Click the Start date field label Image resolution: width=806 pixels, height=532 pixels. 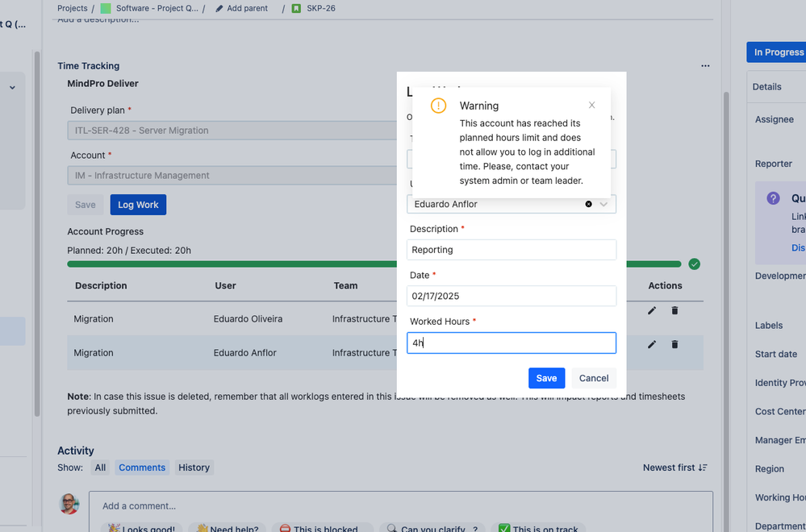pos(776,355)
